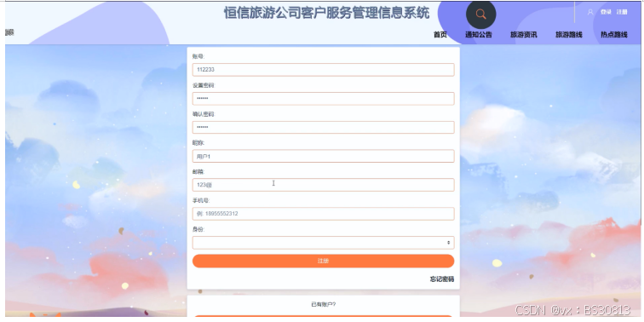Expand the 身份 dropdown
The image size is (644, 322).
pos(323,243)
